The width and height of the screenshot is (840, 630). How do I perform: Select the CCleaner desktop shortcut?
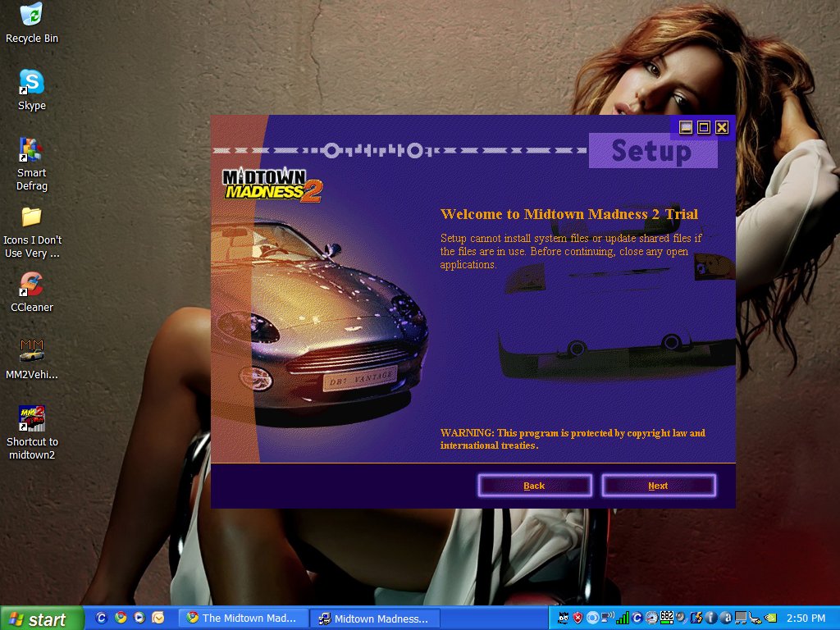[32, 292]
